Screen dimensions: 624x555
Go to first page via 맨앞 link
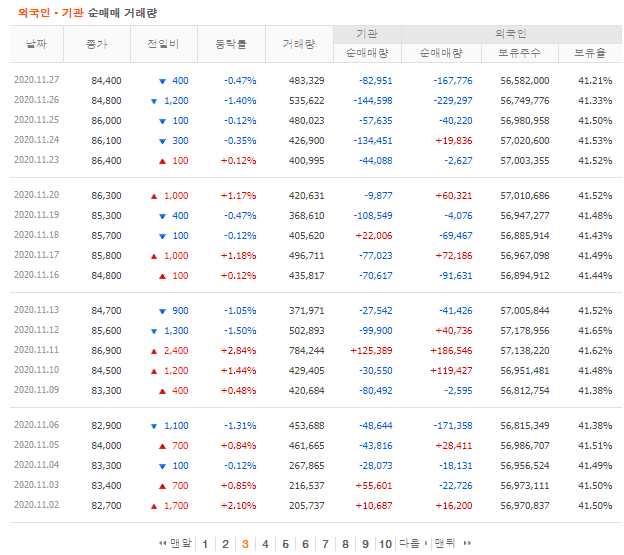175,543
